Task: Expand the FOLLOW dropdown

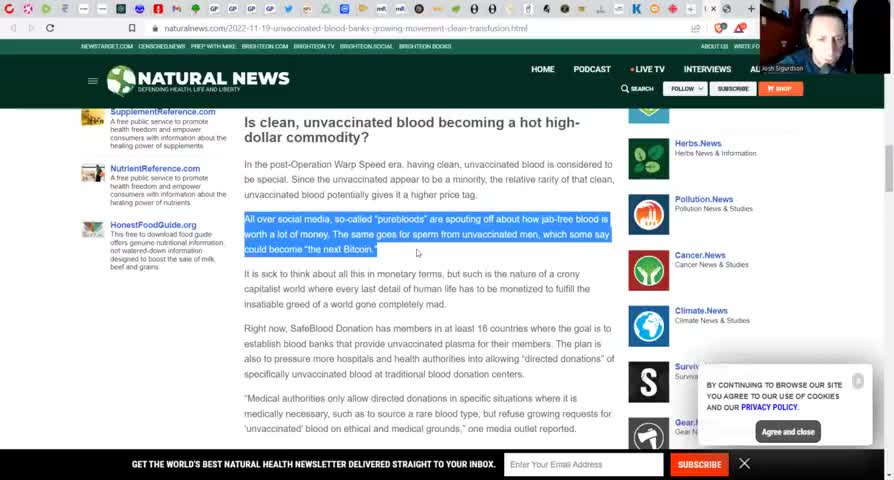Action: click(x=685, y=89)
